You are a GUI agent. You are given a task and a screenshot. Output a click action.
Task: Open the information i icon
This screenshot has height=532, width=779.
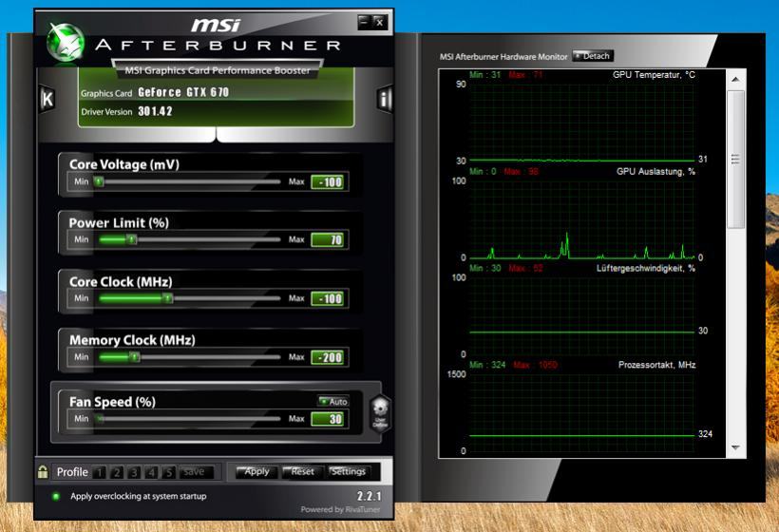pyautogui.click(x=385, y=99)
